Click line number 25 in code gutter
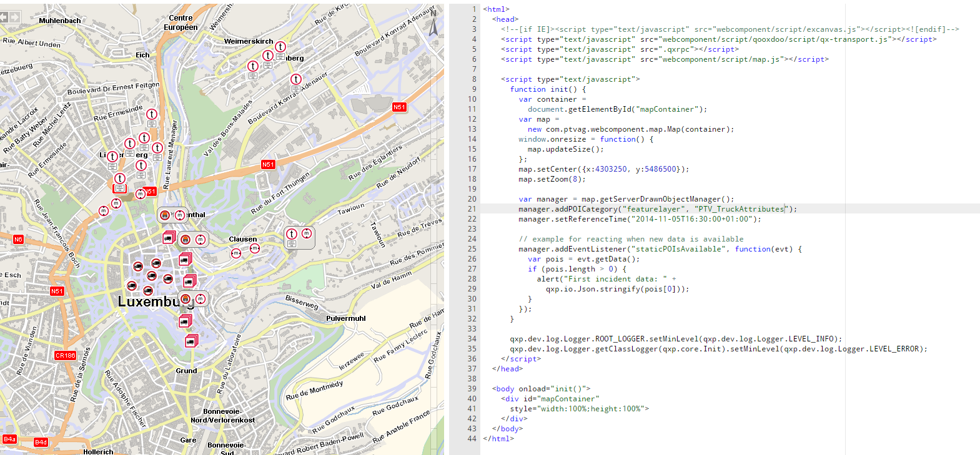Image resolution: width=980 pixels, height=455 pixels. point(472,249)
